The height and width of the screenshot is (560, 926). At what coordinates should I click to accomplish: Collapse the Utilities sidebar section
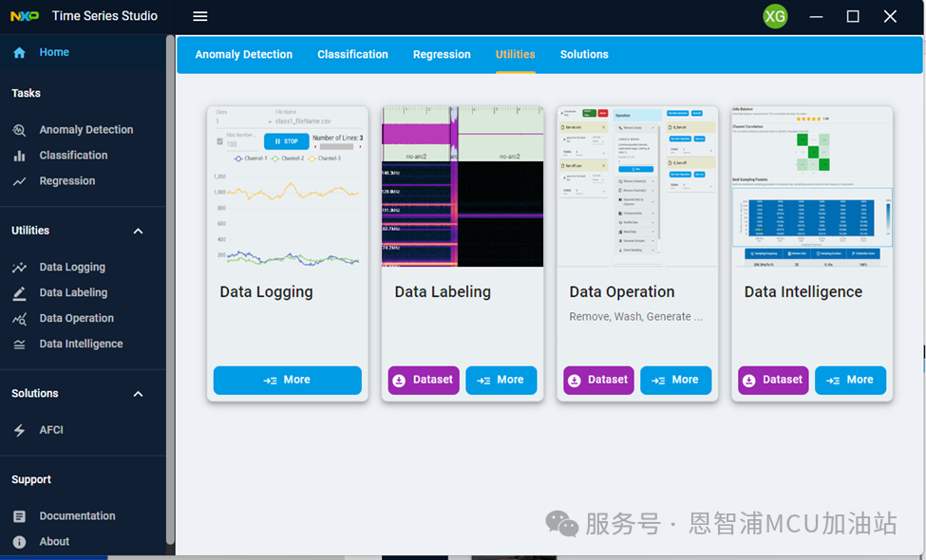coord(139,231)
